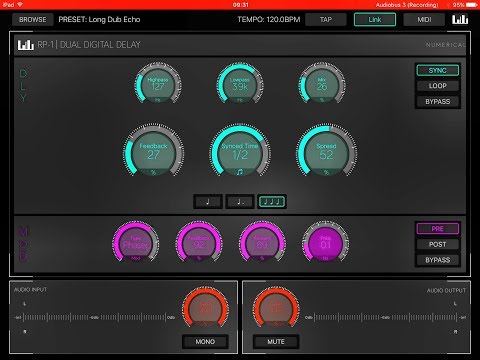Toggle the MONO input button
Screen dimensions: 480x360
205,342
